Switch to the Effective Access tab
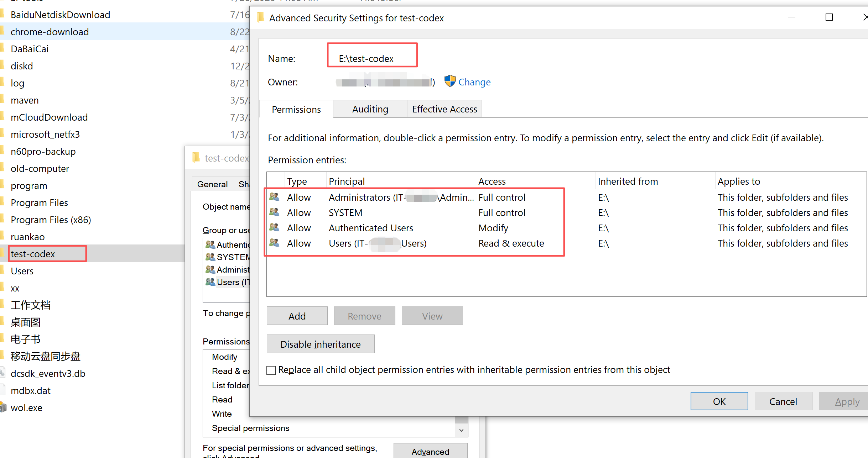 444,109
